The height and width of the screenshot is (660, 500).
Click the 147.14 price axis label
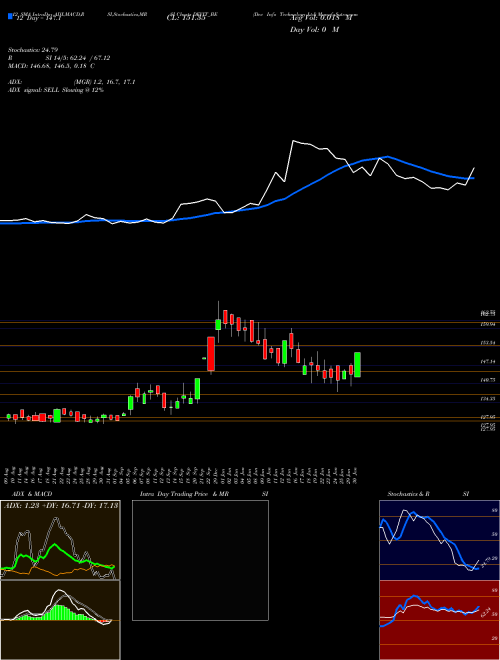tap(488, 362)
